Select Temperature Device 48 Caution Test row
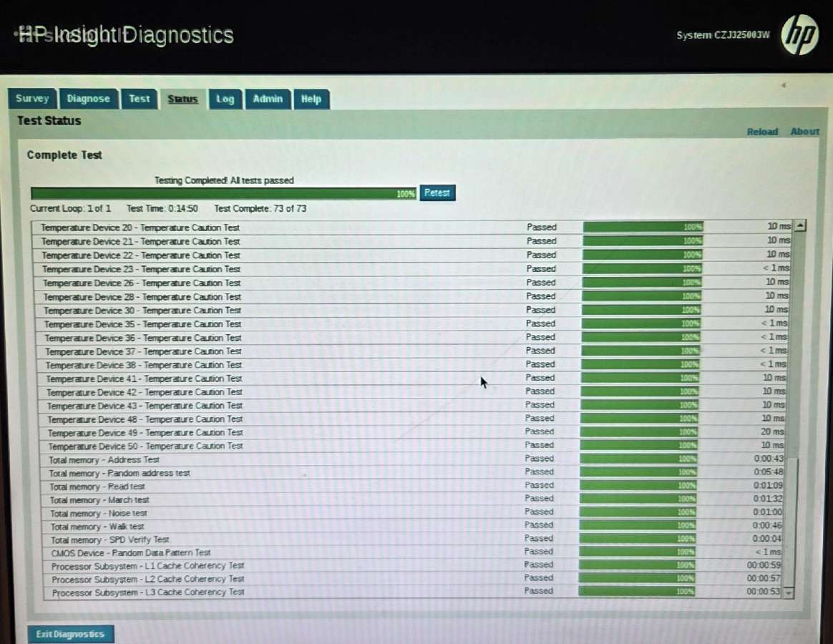The width and height of the screenshot is (833, 644). click(x=412, y=419)
